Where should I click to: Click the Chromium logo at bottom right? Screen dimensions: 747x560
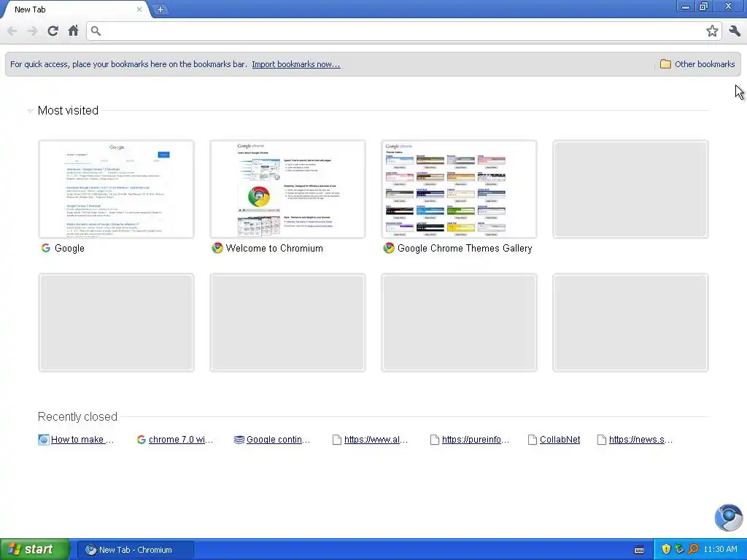click(729, 518)
